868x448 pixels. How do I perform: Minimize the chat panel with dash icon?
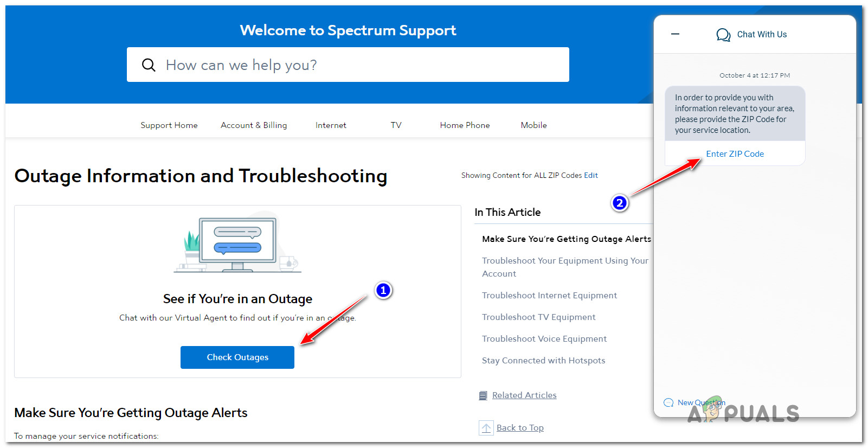(x=675, y=34)
